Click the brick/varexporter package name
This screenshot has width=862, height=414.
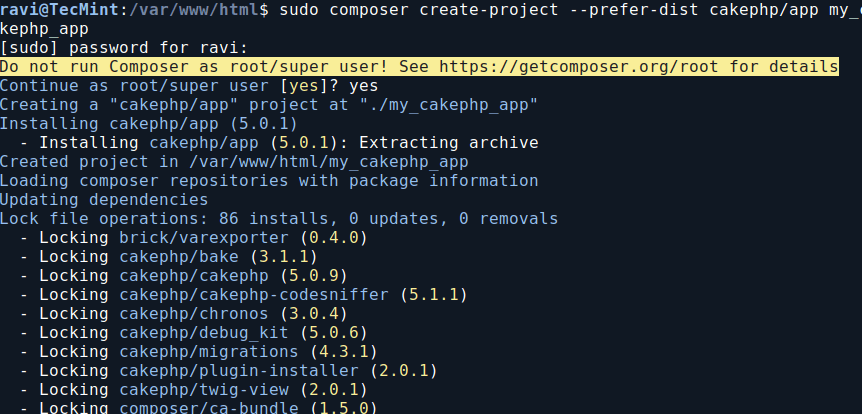tap(204, 238)
